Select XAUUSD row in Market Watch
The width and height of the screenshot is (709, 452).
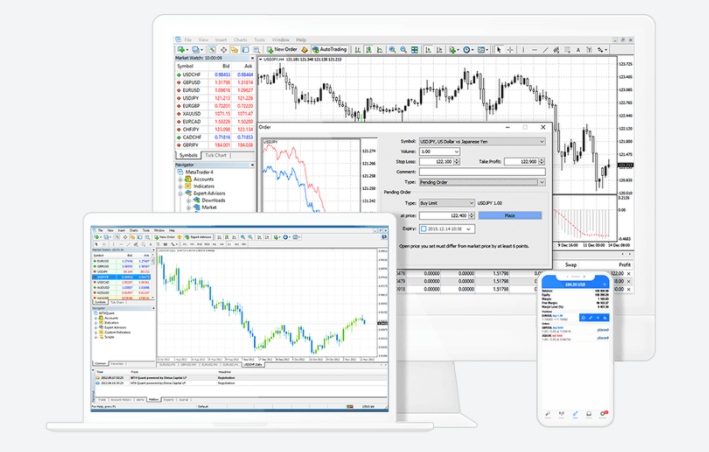tap(215, 113)
